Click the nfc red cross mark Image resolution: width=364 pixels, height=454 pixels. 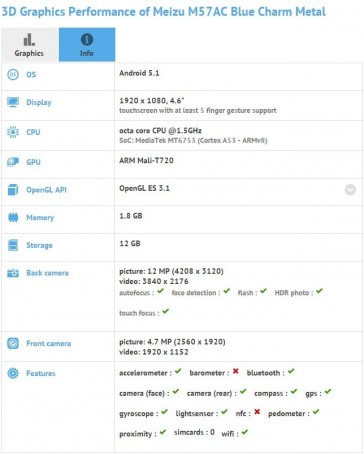click(257, 412)
